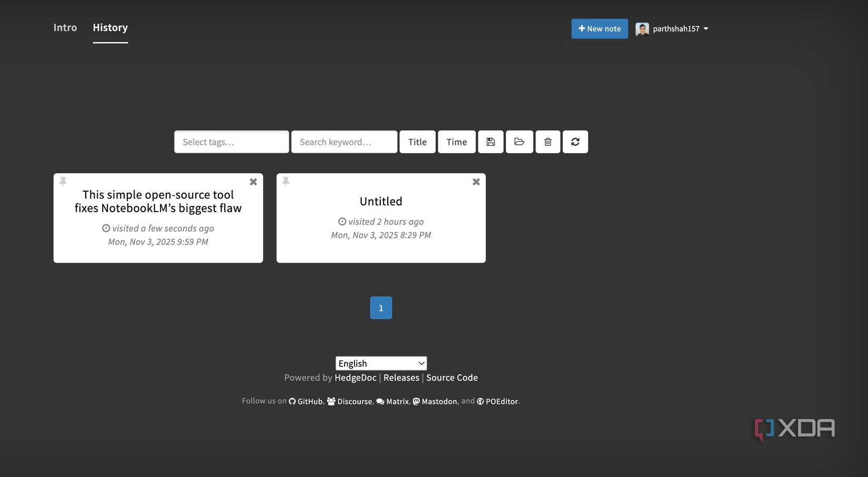Sort notes by Title
Image resolution: width=868 pixels, height=477 pixels.
(417, 142)
